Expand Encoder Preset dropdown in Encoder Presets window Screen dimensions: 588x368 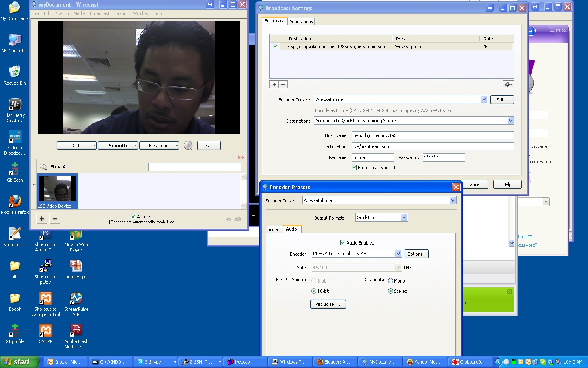pos(452,200)
